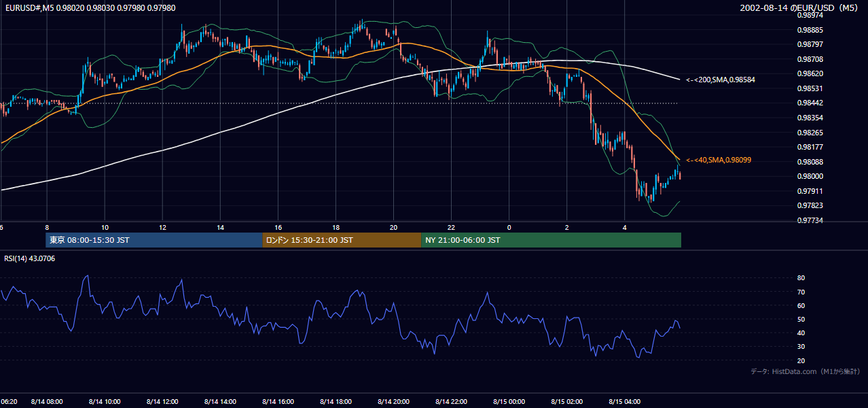
Task: Click RSI axis level 20
Action: pos(801,360)
